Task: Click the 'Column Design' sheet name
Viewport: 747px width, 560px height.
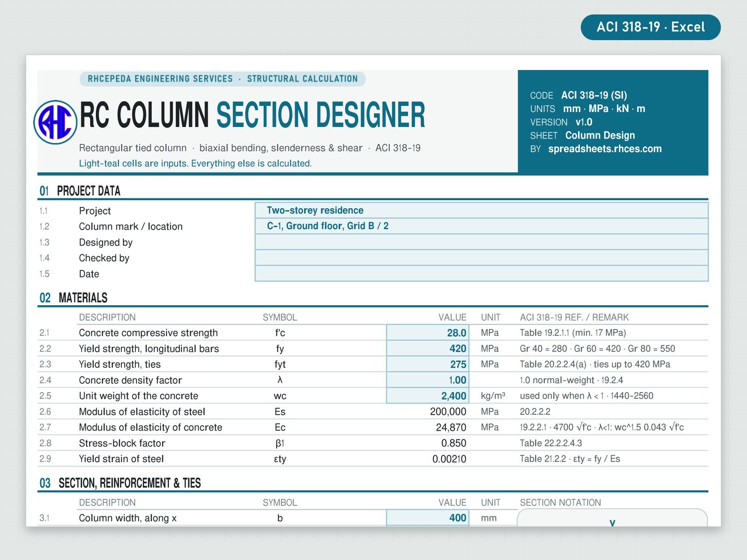Action: [600, 135]
